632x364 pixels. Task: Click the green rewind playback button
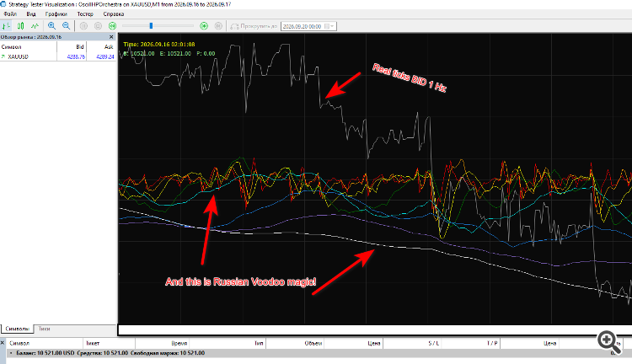(112, 26)
